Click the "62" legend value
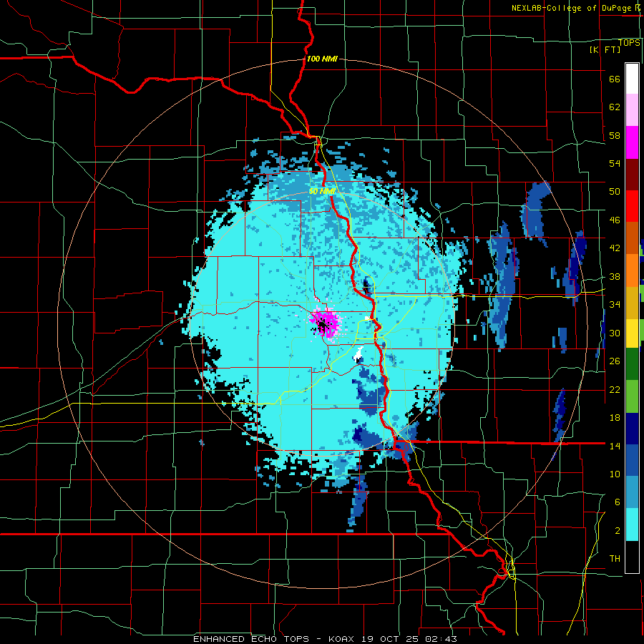Screen dimensions: 644x644 point(615,107)
